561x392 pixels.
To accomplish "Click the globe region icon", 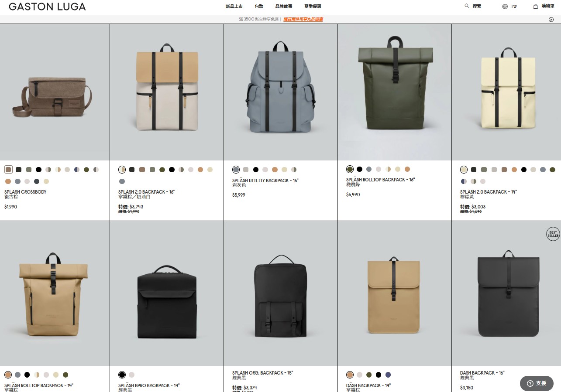I will point(505,6).
